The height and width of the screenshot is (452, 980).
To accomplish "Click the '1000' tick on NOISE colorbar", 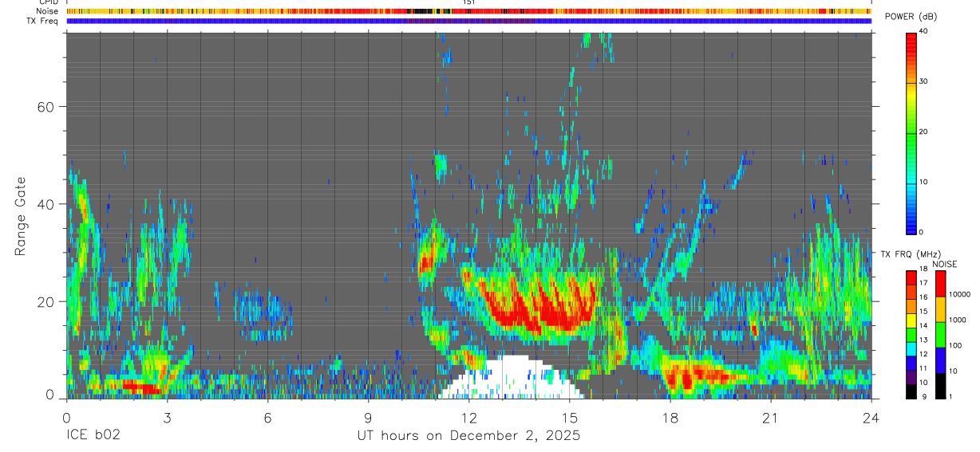I will click(x=957, y=320).
